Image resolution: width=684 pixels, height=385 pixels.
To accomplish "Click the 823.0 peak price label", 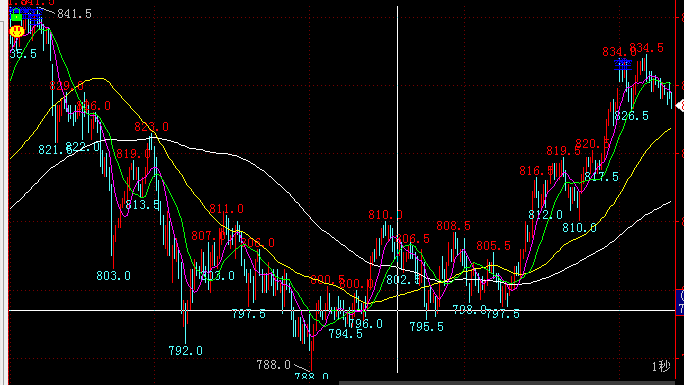I will tap(151, 127).
